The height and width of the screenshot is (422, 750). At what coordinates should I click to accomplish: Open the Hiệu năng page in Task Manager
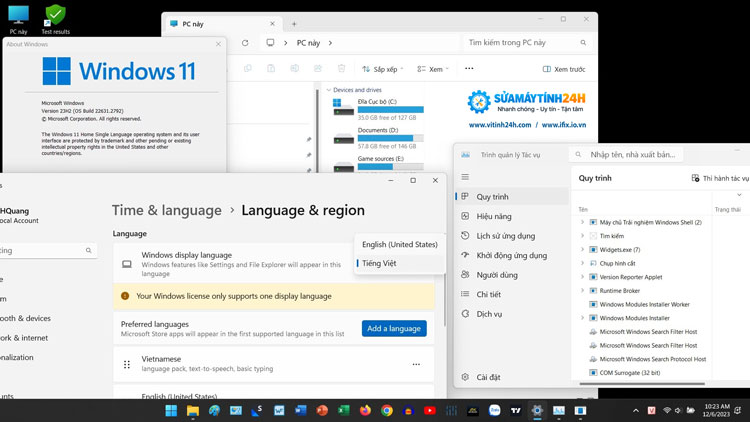512,216
